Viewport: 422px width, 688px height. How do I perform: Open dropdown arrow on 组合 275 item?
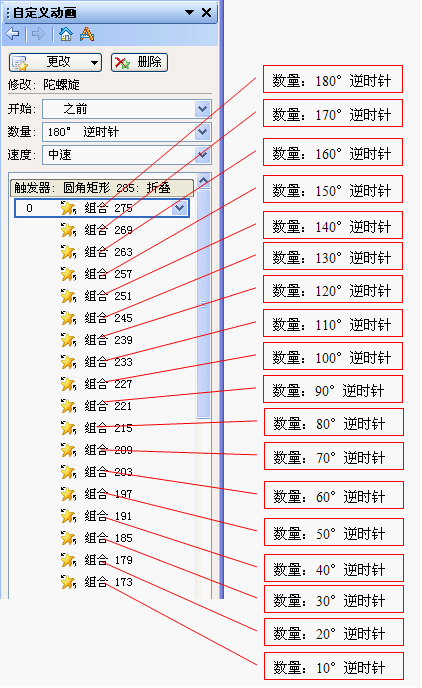[179, 208]
